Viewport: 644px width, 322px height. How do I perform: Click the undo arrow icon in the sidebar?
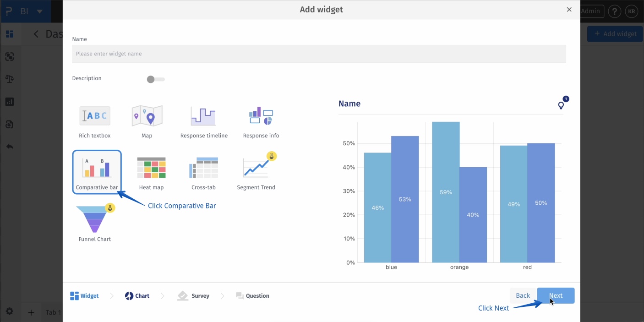click(10, 146)
